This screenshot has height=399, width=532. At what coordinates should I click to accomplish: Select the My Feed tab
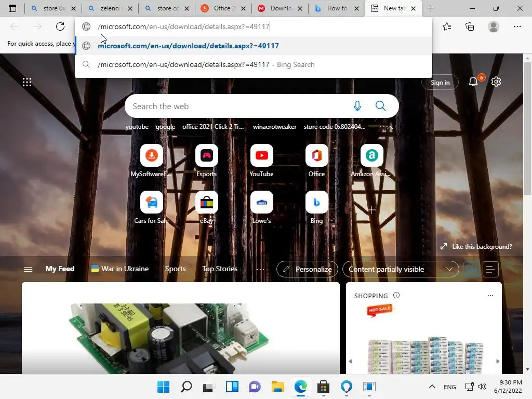pos(60,269)
